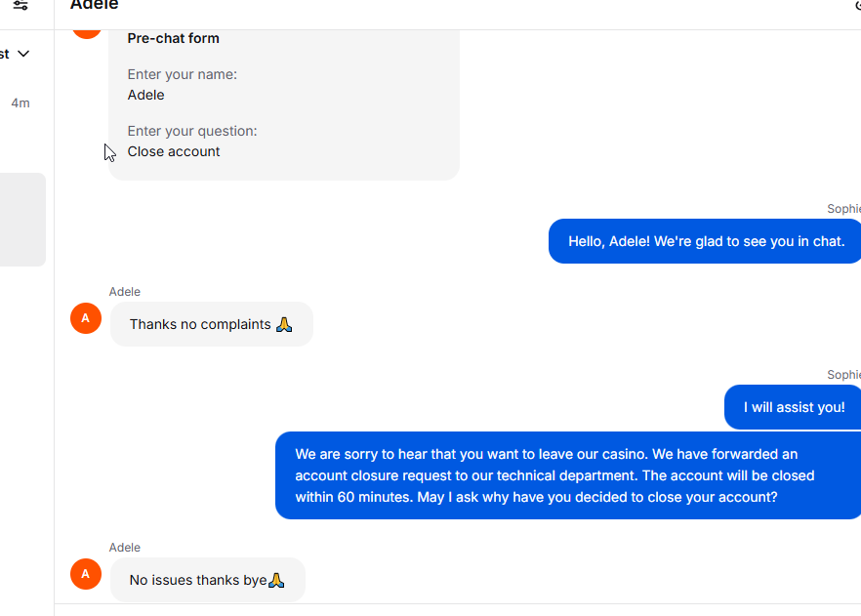Click the 'Hello, Adele!' greeting message bubble
This screenshot has width=861, height=616.
[x=706, y=241]
